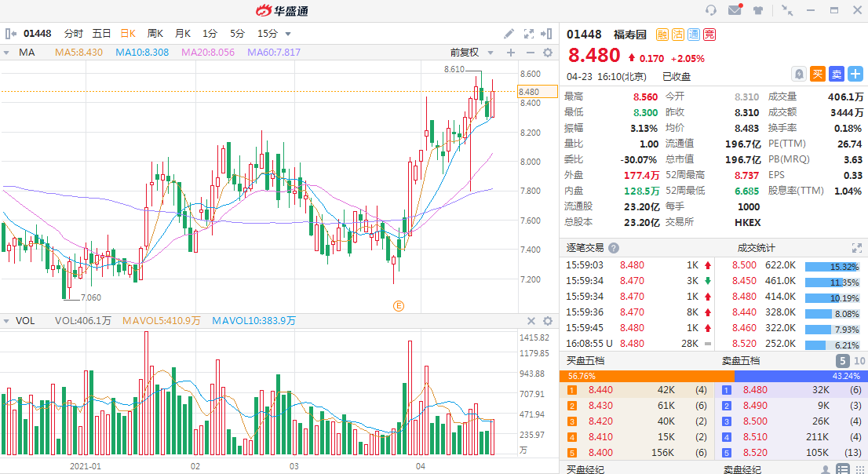Click the MA60:7.817 indicator label
Screen dimensions: 868x474
point(274,53)
